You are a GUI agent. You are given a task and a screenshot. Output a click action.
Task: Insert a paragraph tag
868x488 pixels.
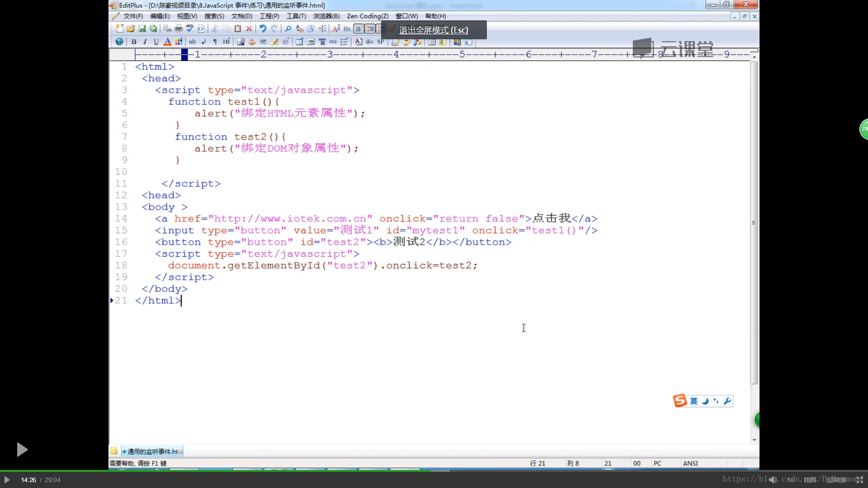coord(215,42)
